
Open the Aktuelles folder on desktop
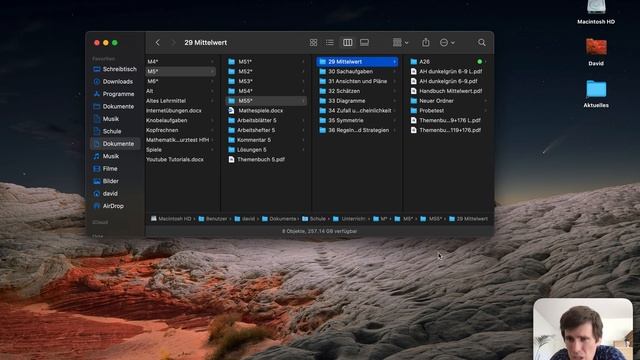[596, 94]
